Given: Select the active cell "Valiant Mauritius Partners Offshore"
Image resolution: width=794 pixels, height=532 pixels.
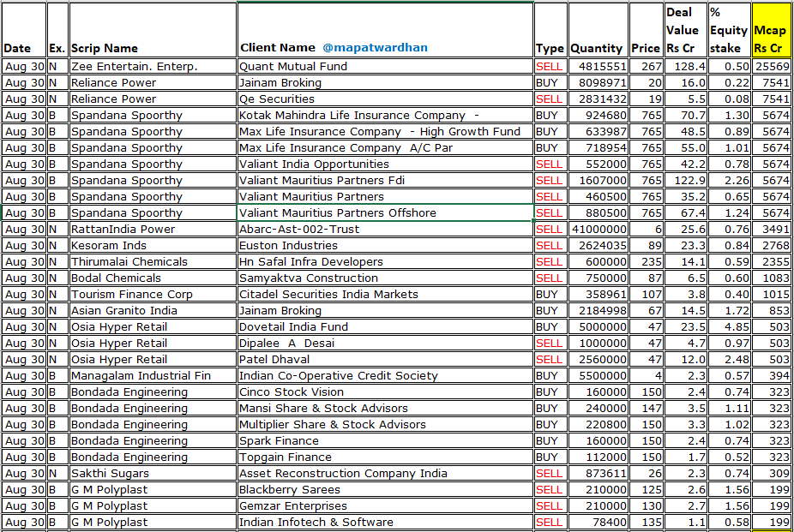Looking at the screenshot, I should pos(385,213).
